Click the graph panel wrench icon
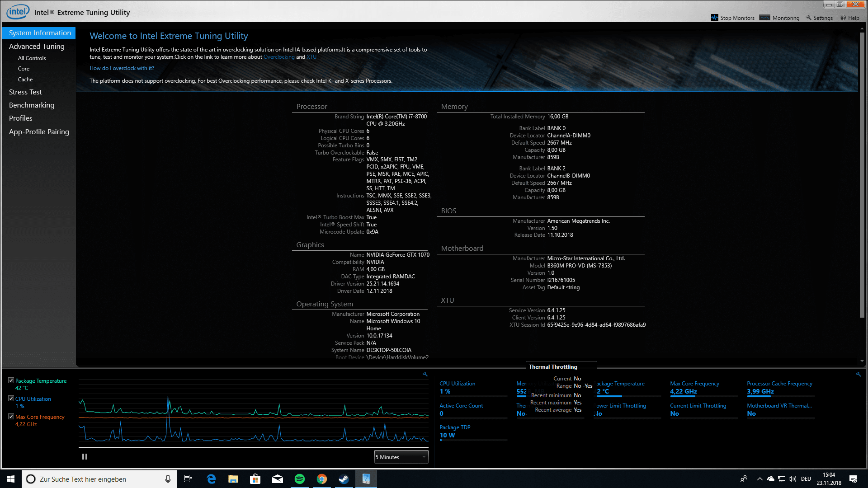Viewport: 868px width, 488px height. pos(425,374)
